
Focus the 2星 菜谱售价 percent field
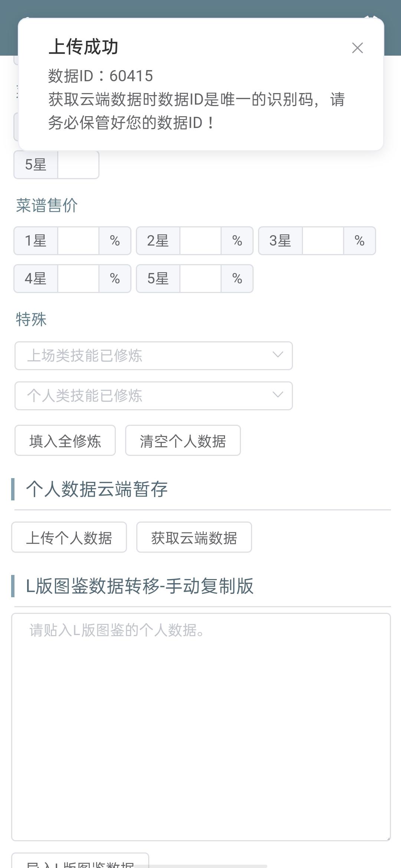pos(200,241)
